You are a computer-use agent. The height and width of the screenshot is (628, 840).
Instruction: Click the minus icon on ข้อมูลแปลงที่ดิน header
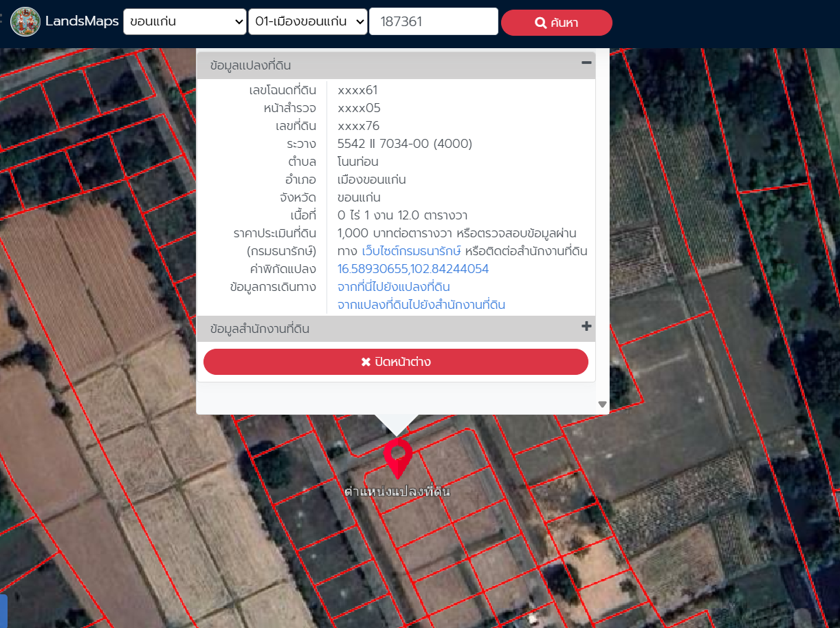pos(586,63)
